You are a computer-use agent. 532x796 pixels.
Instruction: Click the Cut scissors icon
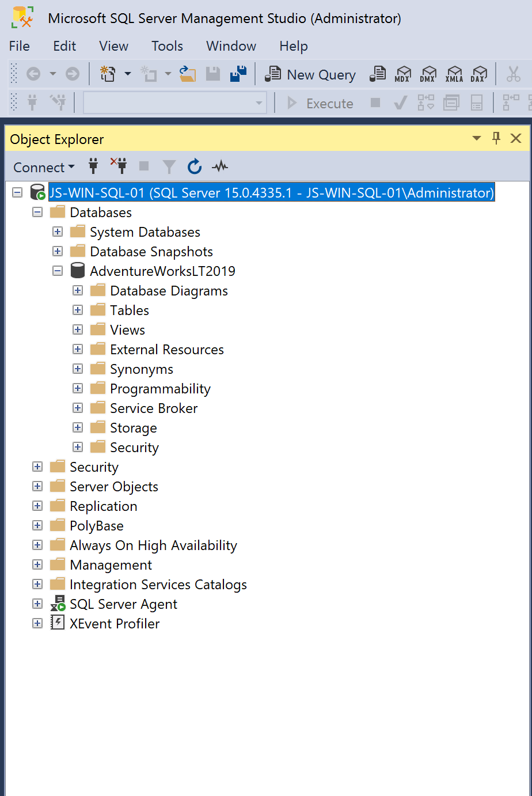click(x=513, y=74)
